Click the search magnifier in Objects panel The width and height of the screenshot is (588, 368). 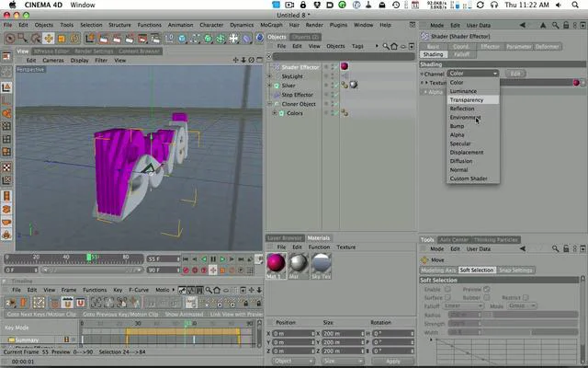(x=386, y=46)
